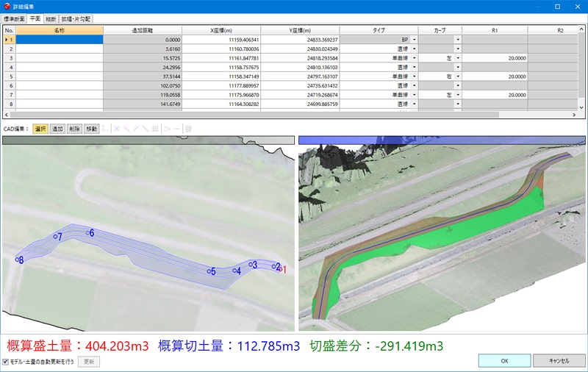The height and width of the screenshot is (372, 588).
Task: Select point marker 7 in plan view
Action: tap(56, 237)
